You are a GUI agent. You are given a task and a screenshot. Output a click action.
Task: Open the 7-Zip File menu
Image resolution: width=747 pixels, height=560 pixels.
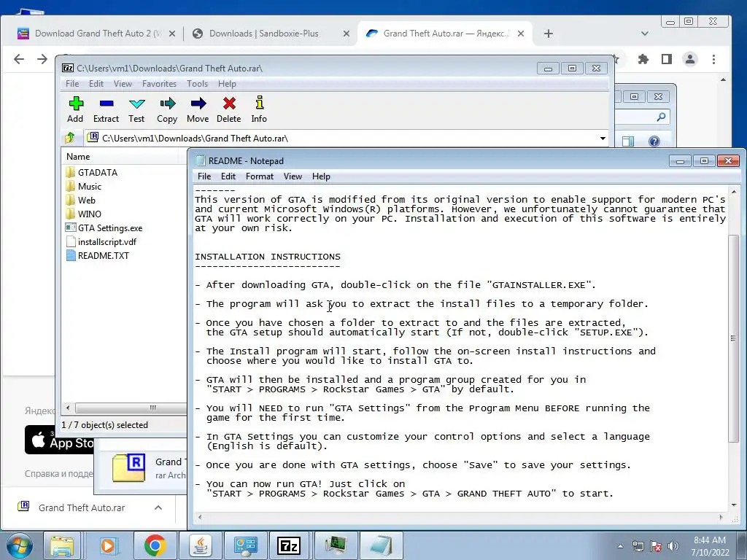pyautogui.click(x=72, y=83)
